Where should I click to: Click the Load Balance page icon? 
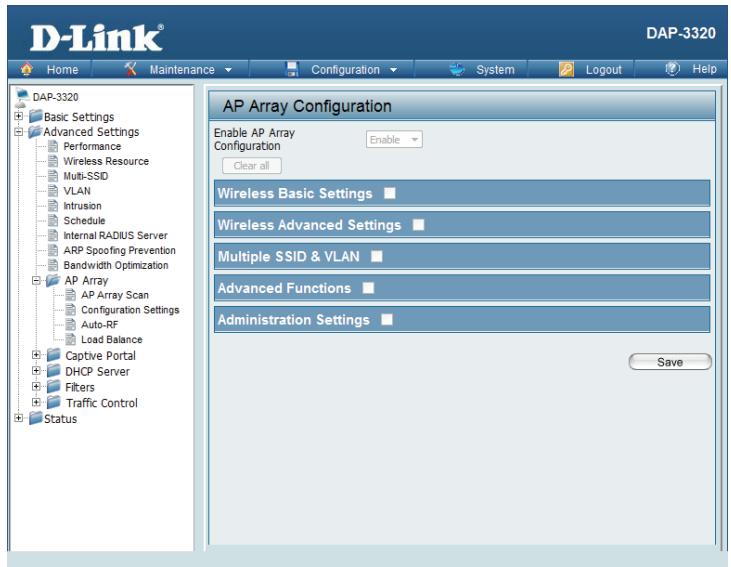pos(70,339)
